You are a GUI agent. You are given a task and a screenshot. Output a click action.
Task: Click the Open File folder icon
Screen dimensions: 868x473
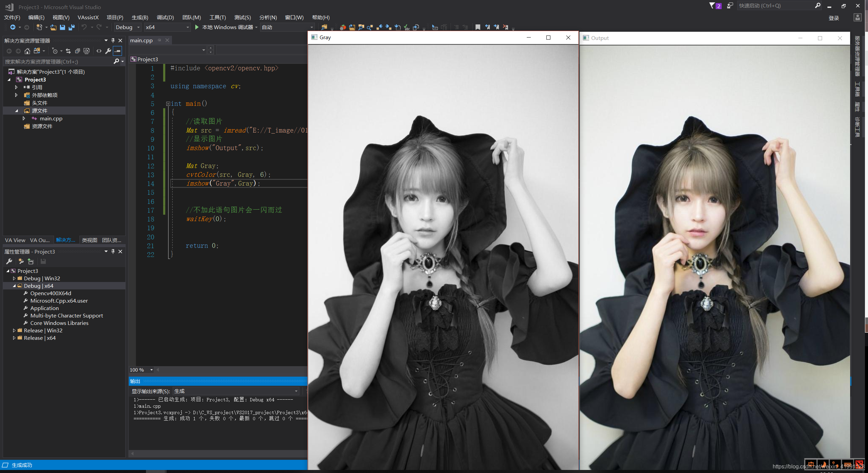53,27
